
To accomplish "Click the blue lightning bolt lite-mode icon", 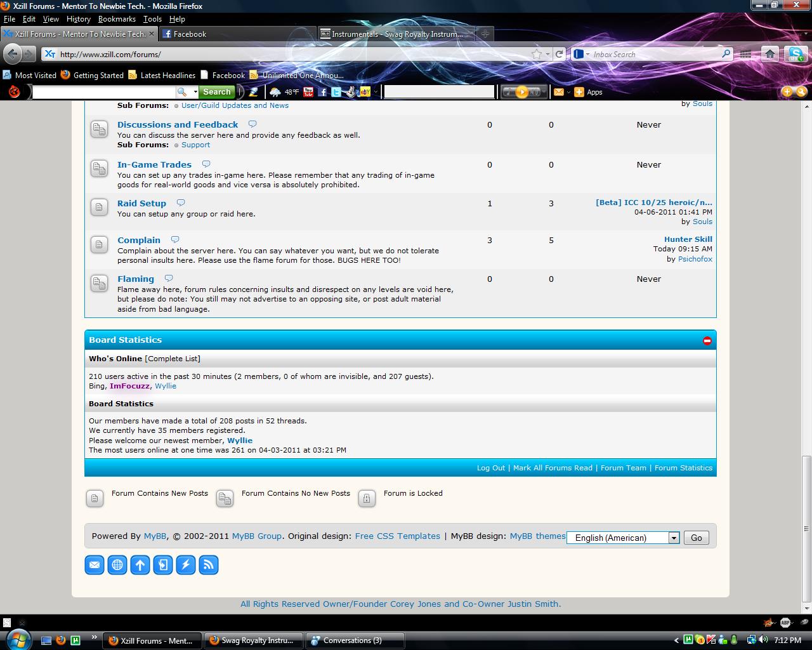I will click(x=186, y=564).
